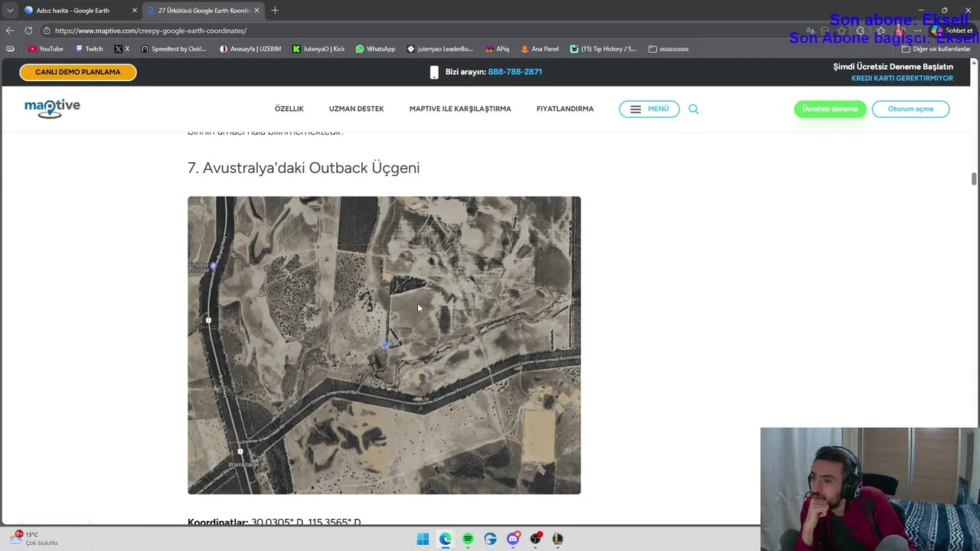Open the sssssssssss bookmark folder
This screenshot has width=980, height=551.
[x=668, y=49]
